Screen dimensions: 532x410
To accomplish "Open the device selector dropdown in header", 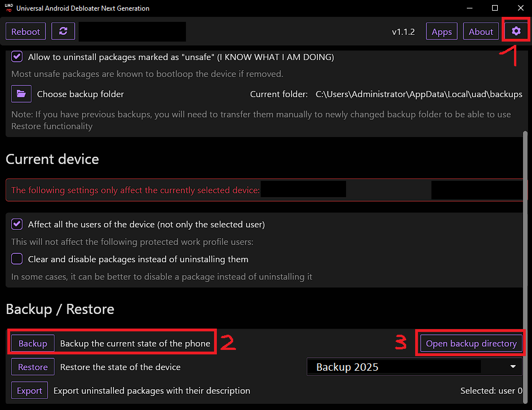I will [132, 31].
